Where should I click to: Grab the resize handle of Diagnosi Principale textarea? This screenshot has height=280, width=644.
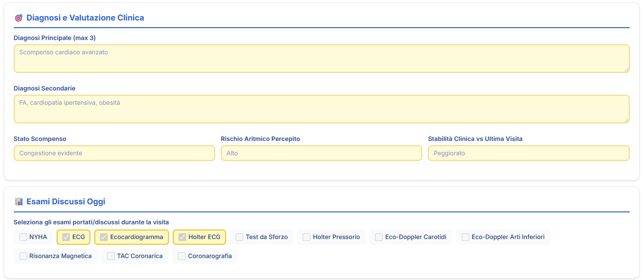(626, 70)
